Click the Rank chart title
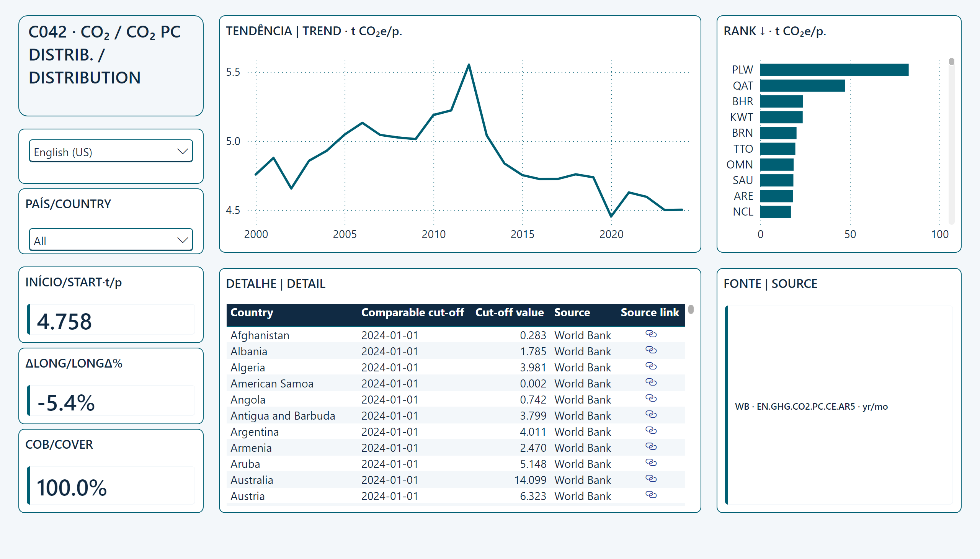Image resolution: width=980 pixels, height=559 pixels. click(775, 31)
